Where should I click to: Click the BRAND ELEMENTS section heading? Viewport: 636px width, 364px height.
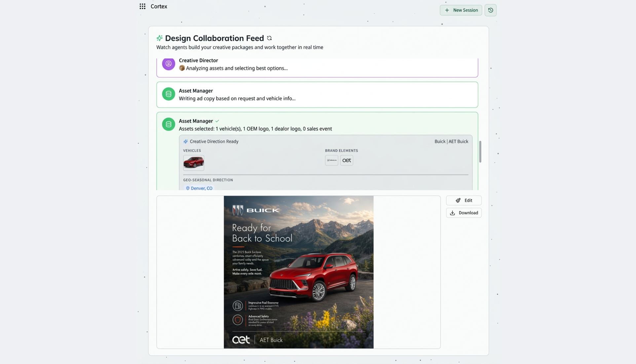341,151
